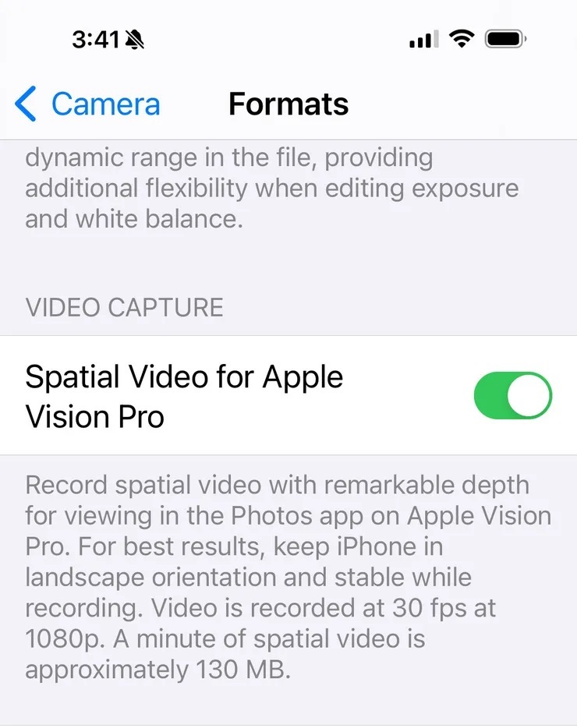Toggle Spatial Video for Apple Vision Pro switch
The width and height of the screenshot is (577, 728).
(x=513, y=396)
